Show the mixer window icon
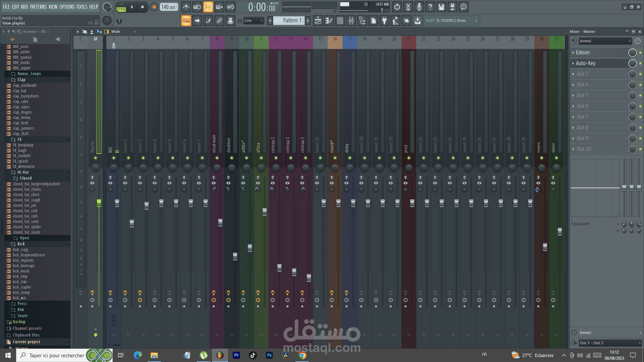Screen dimensions: 644x362 pos(351,21)
